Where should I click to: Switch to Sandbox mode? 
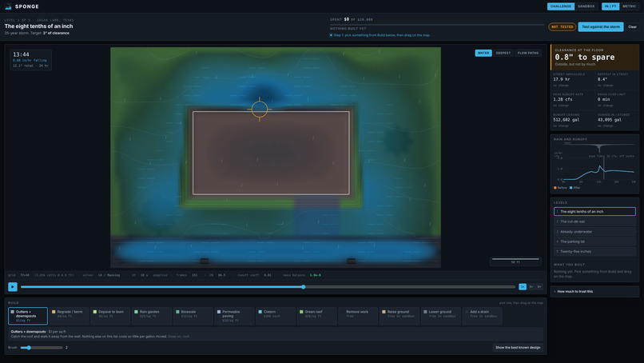point(586,6)
